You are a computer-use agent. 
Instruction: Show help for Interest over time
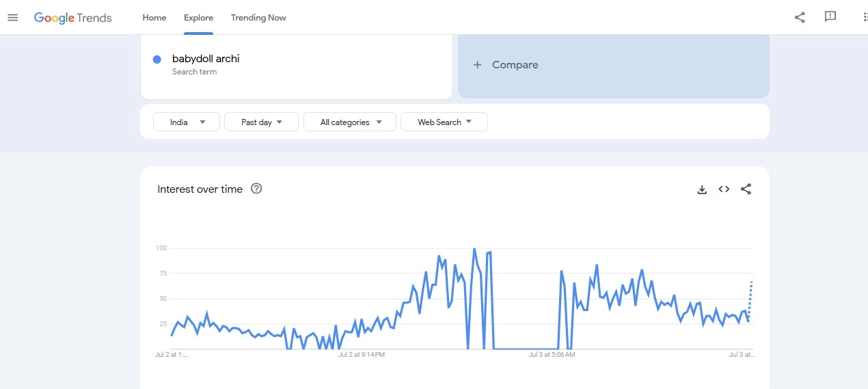(x=256, y=189)
